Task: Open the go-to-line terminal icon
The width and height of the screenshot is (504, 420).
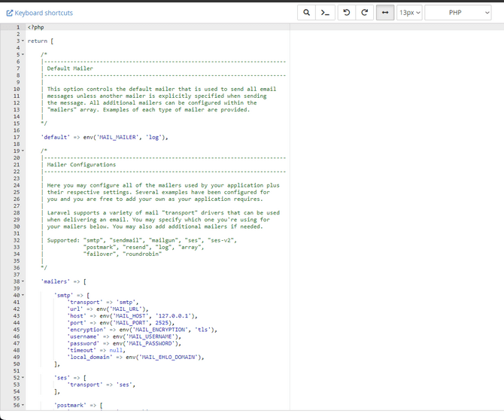Action: click(x=325, y=13)
